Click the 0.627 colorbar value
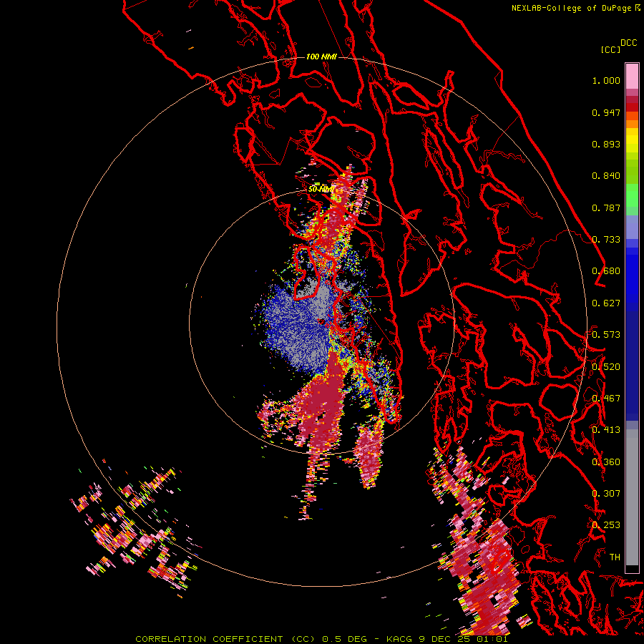The image size is (644, 644). pyautogui.click(x=606, y=303)
